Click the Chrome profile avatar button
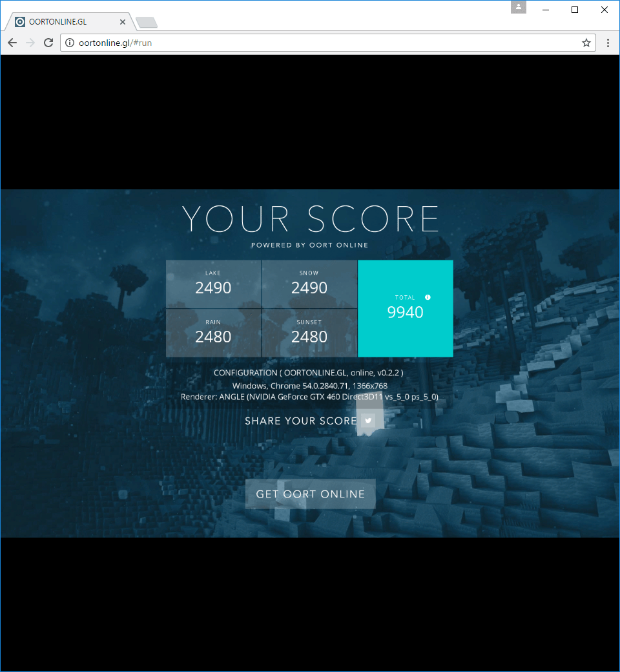 click(x=519, y=7)
